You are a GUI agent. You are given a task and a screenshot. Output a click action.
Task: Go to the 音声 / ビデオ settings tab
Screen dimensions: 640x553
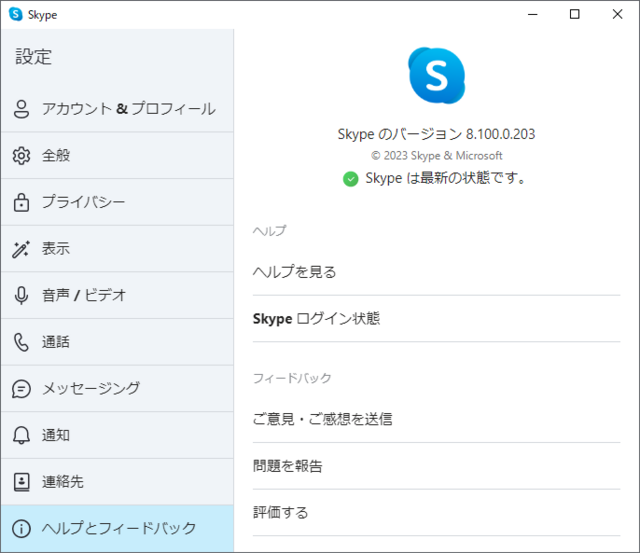point(117,295)
